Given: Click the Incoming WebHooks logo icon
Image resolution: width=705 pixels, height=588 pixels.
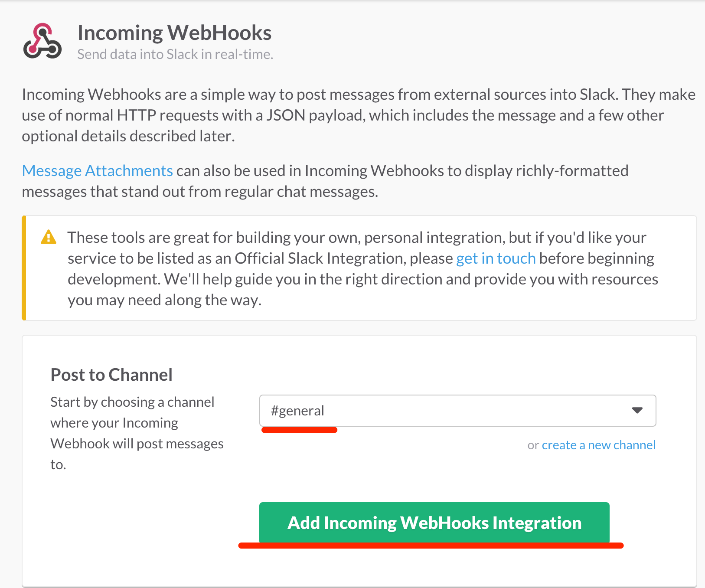Looking at the screenshot, I should [42, 41].
